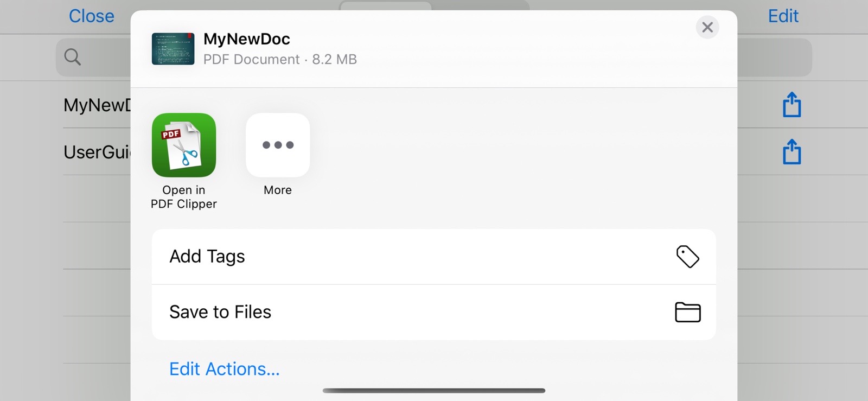This screenshot has width=868, height=401.
Task: Tap the MyNewDoc PDF thumbnail preview
Action: [x=173, y=49]
